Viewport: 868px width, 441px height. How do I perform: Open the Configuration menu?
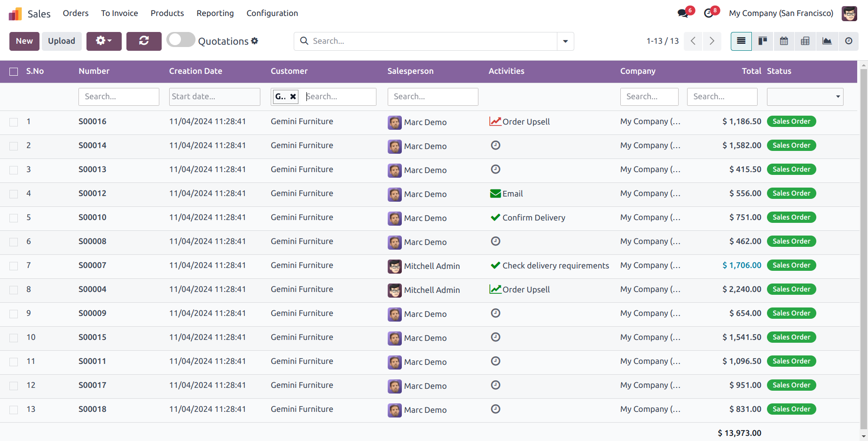272,13
